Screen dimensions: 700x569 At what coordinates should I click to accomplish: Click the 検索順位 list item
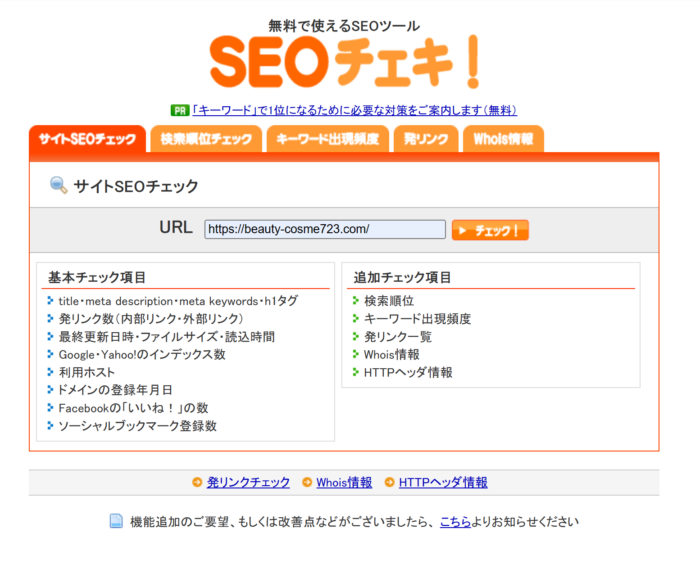coord(389,301)
